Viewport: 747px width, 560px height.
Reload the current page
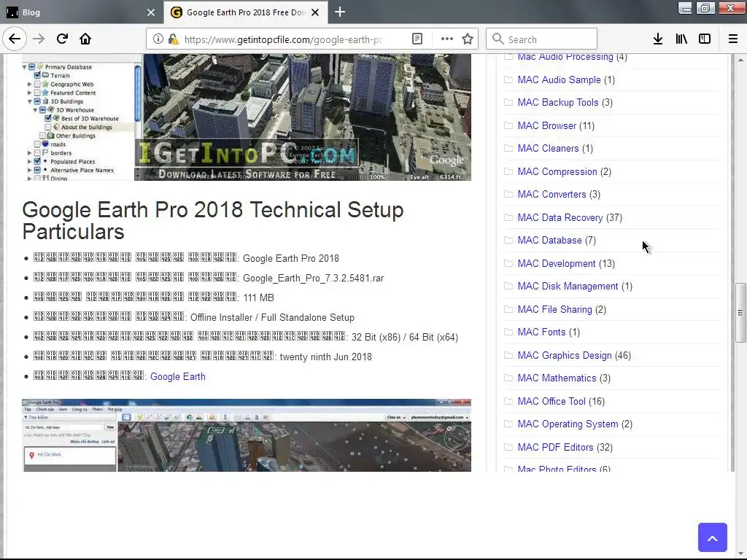pos(62,39)
